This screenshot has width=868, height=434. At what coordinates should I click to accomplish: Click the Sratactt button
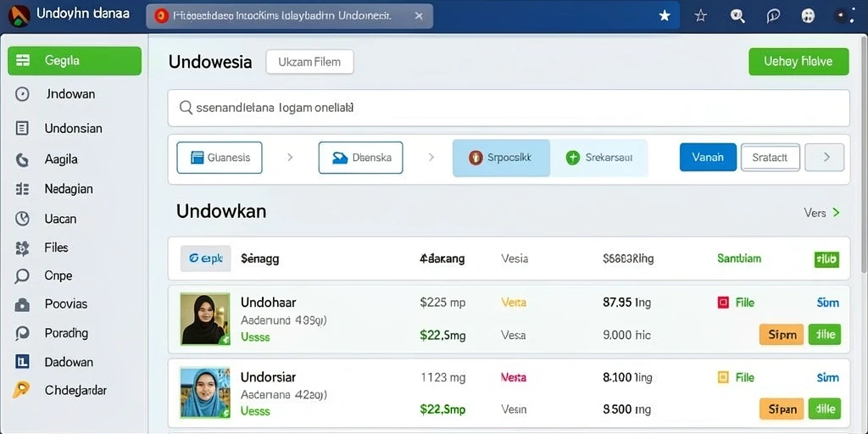click(x=770, y=157)
